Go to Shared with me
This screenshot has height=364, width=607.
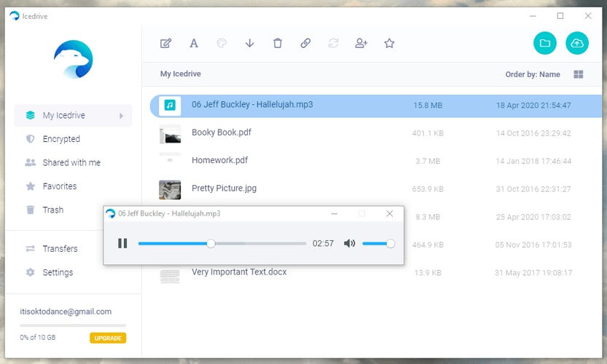pyautogui.click(x=71, y=162)
